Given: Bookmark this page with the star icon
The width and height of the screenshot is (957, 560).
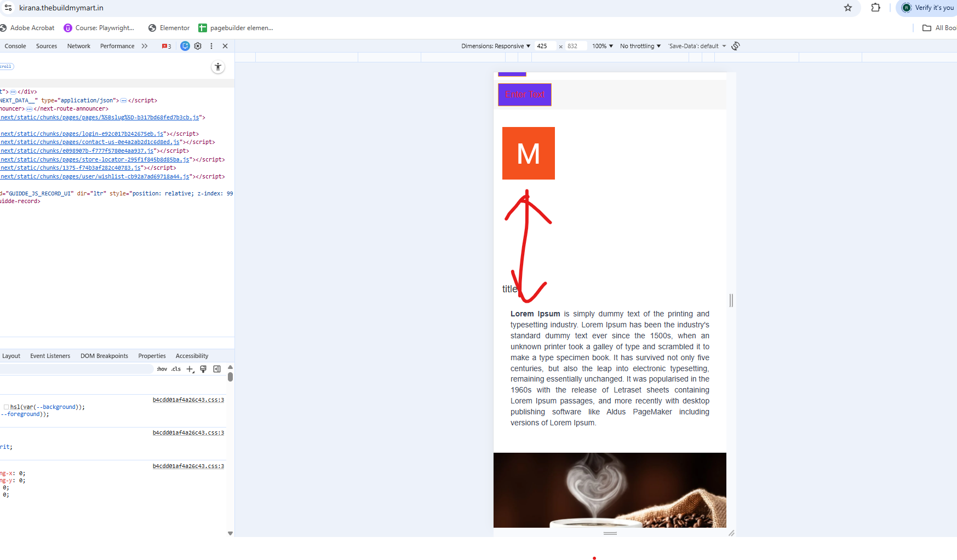Looking at the screenshot, I should [848, 8].
